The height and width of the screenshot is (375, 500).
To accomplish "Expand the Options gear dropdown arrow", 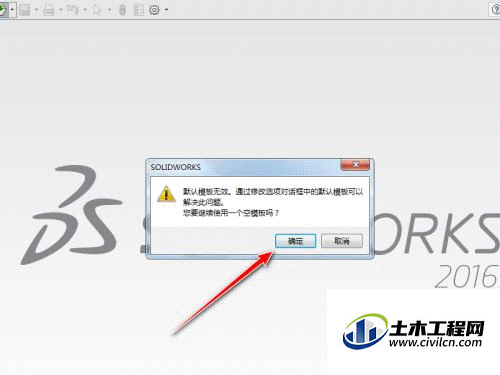I will coord(166,10).
